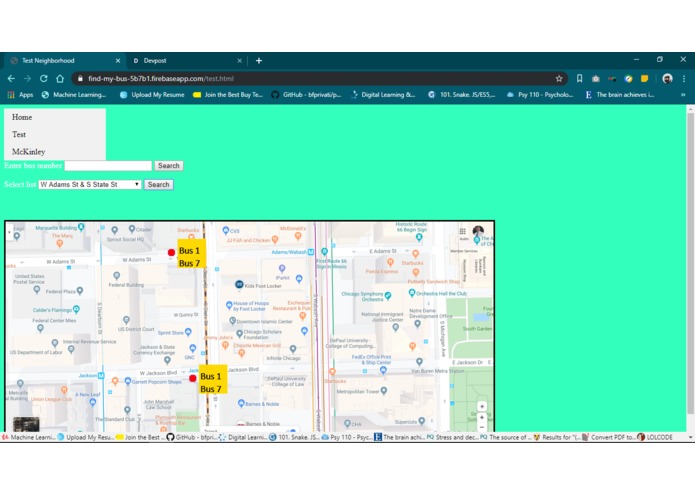Image resolution: width=695 pixels, height=494 pixels.
Task: Click the McDonald's map pin
Action: point(298,236)
